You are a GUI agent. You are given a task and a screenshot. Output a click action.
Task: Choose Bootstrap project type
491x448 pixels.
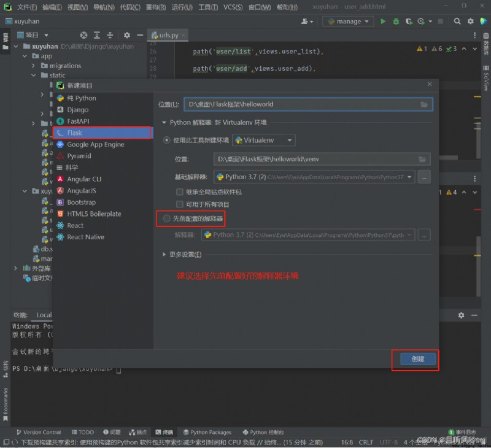[x=102, y=203]
